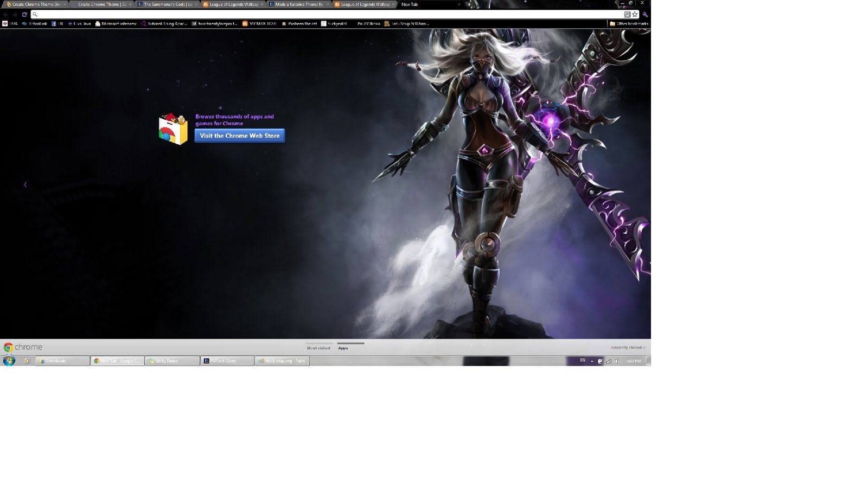The height and width of the screenshot is (488, 868).
Task: Click the Reload page icon
Action: [x=24, y=15]
